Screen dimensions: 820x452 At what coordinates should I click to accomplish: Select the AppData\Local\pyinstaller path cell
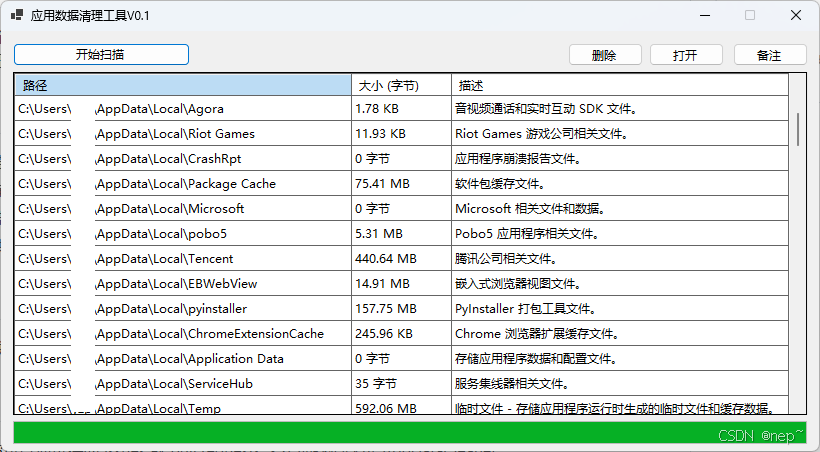183,309
